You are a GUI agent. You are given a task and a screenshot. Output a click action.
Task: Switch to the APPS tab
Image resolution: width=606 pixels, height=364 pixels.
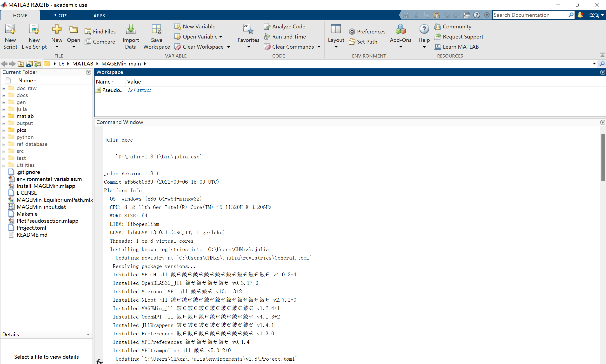click(99, 15)
